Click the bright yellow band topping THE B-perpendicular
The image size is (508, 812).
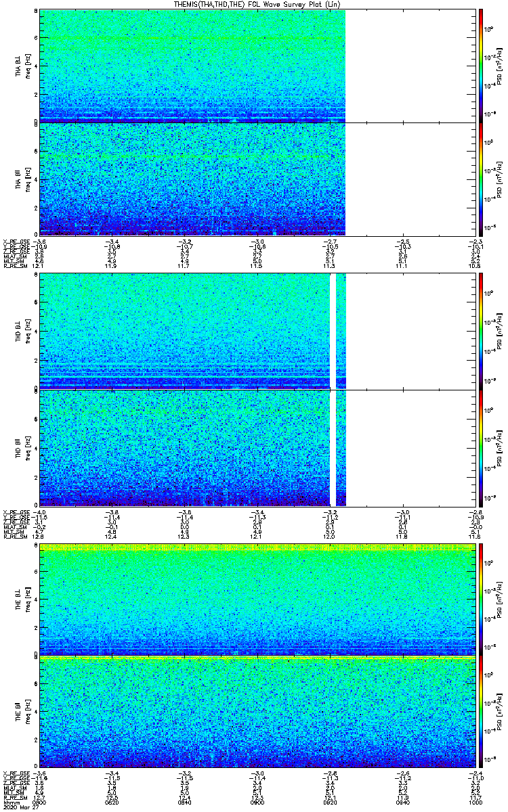point(257,547)
